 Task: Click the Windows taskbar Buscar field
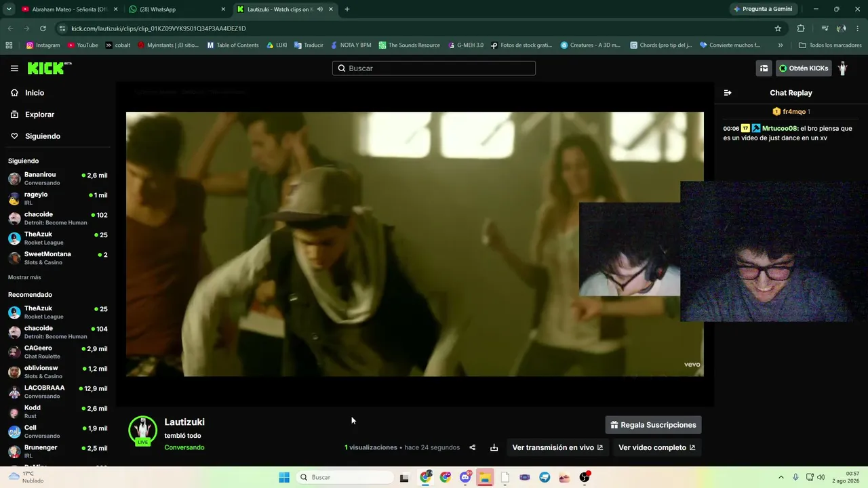click(343, 477)
